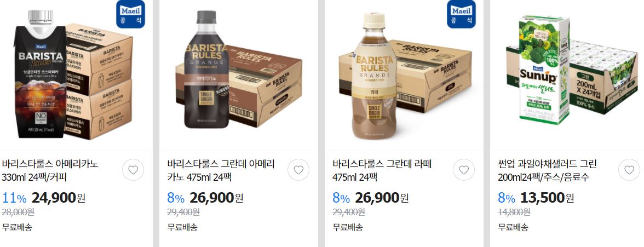Click the struck-through 28,000원 original price
This screenshot has height=247, width=644.
tap(18, 212)
